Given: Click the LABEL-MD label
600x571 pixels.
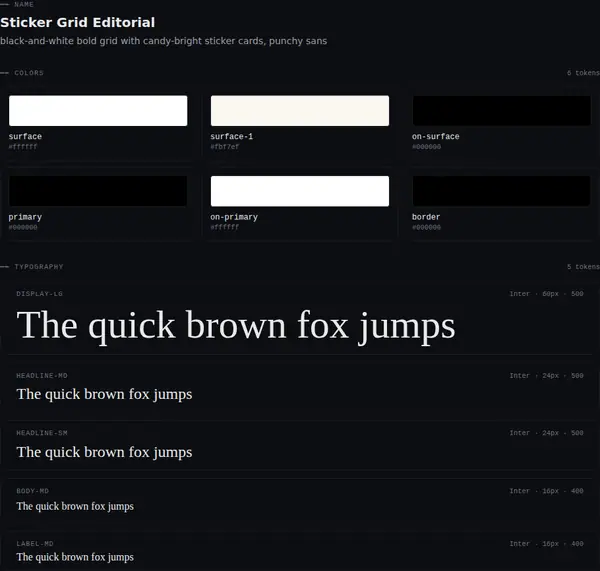Looking at the screenshot, I should click(35, 544).
